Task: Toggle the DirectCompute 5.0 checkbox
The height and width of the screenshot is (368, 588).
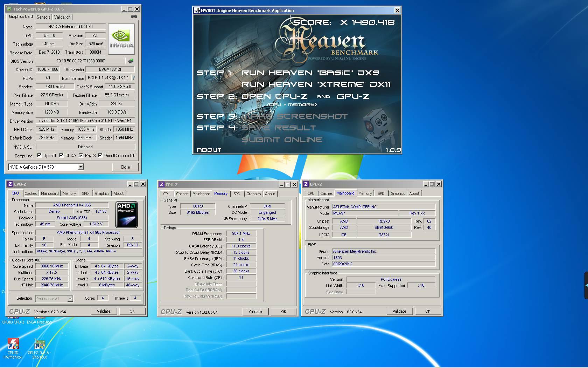Action: click(x=100, y=156)
